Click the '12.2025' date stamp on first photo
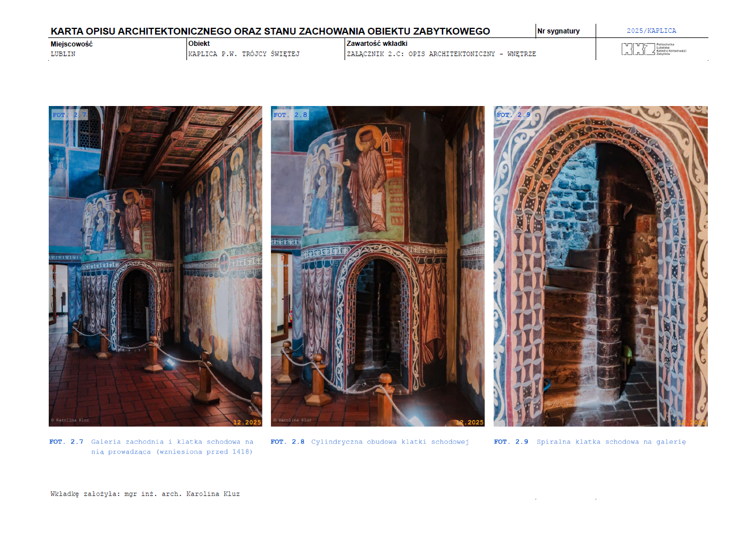 247,422
